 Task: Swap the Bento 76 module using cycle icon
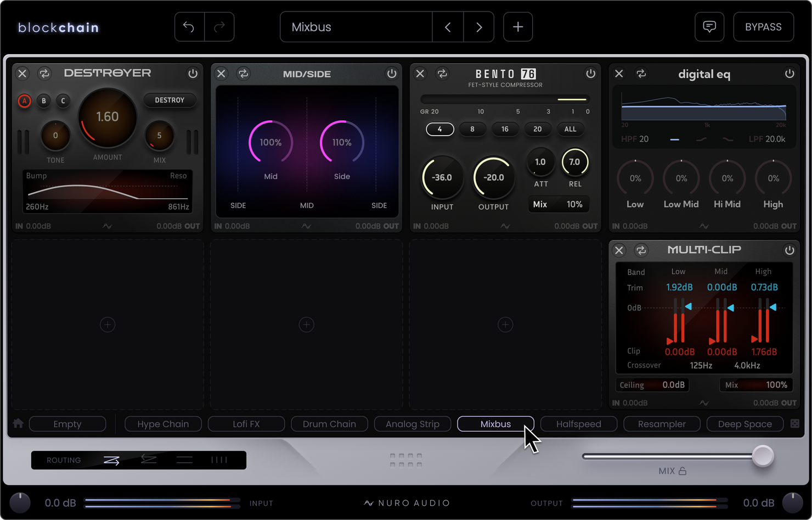pyautogui.click(x=442, y=73)
